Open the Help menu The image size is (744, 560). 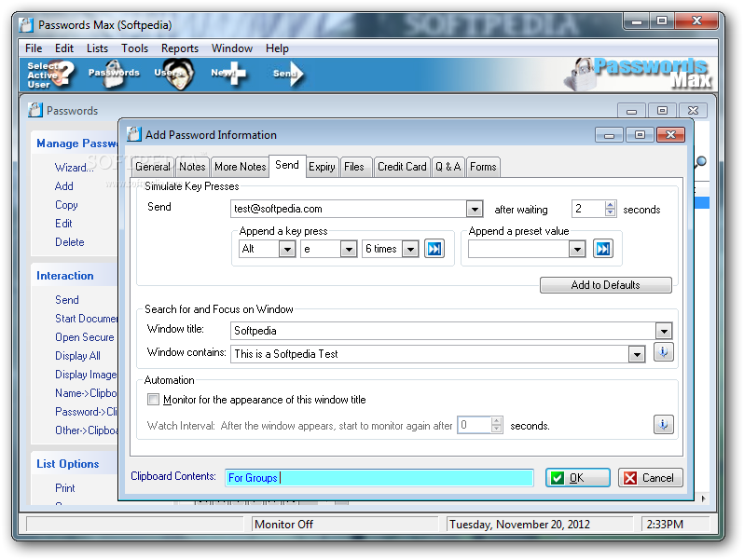(277, 48)
